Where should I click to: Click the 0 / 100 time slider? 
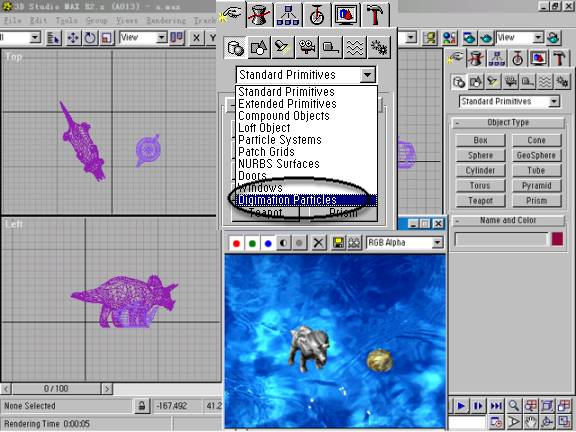(x=56, y=389)
